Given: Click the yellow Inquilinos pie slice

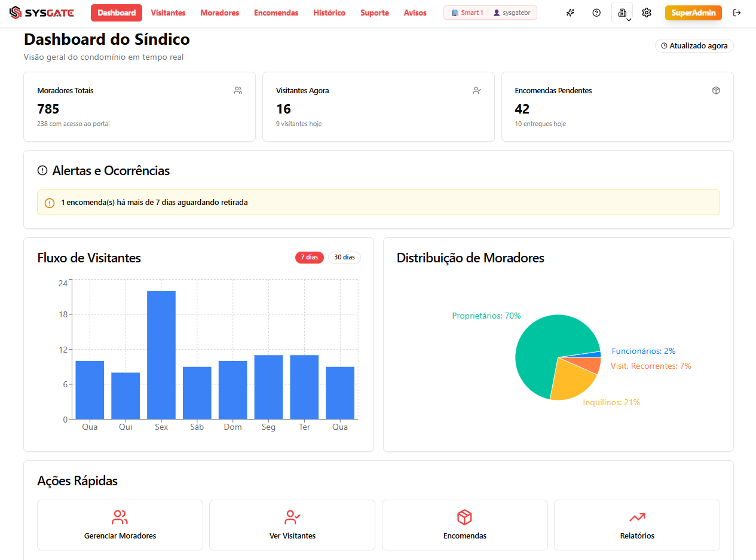Looking at the screenshot, I should pos(571,381).
